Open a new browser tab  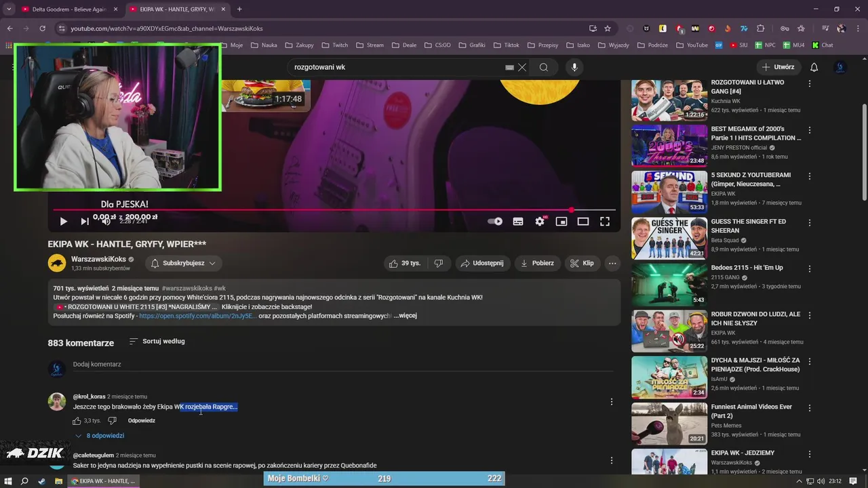point(239,9)
